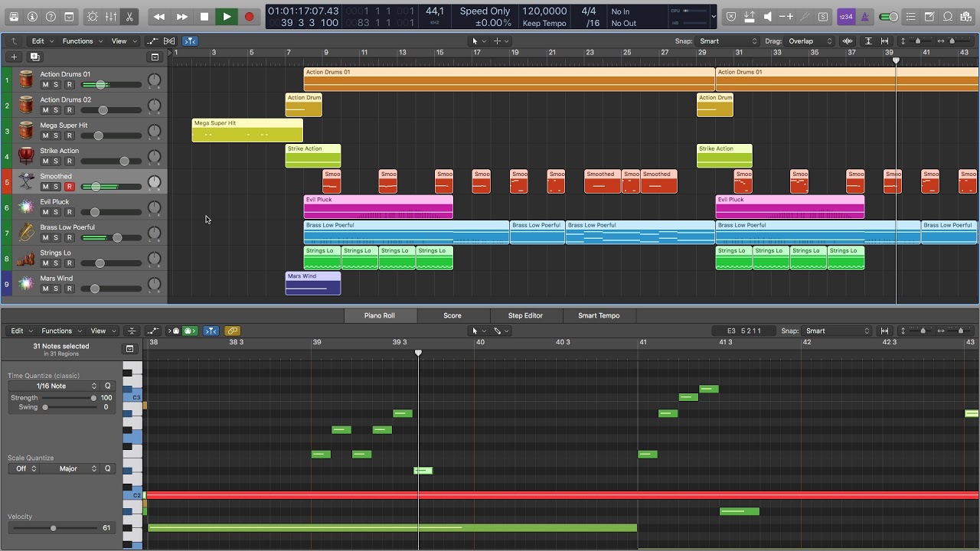
Task: Open the tracks area Edit menu
Action: pyautogui.click(x=41, y=41)
